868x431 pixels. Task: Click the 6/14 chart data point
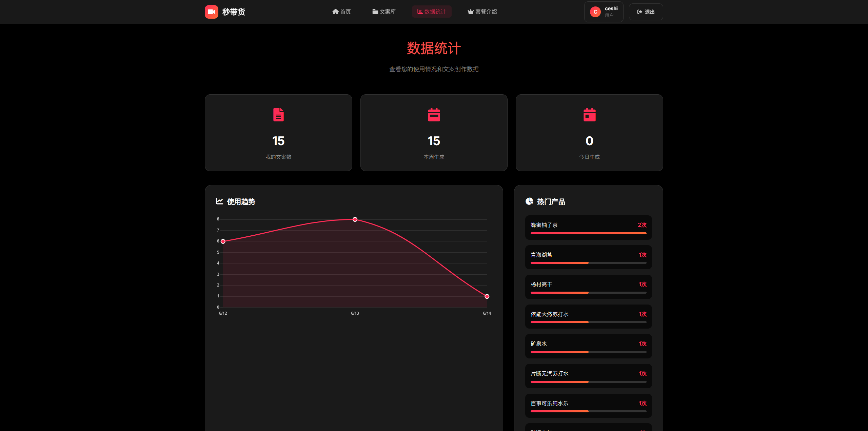(x=487, y=296)
